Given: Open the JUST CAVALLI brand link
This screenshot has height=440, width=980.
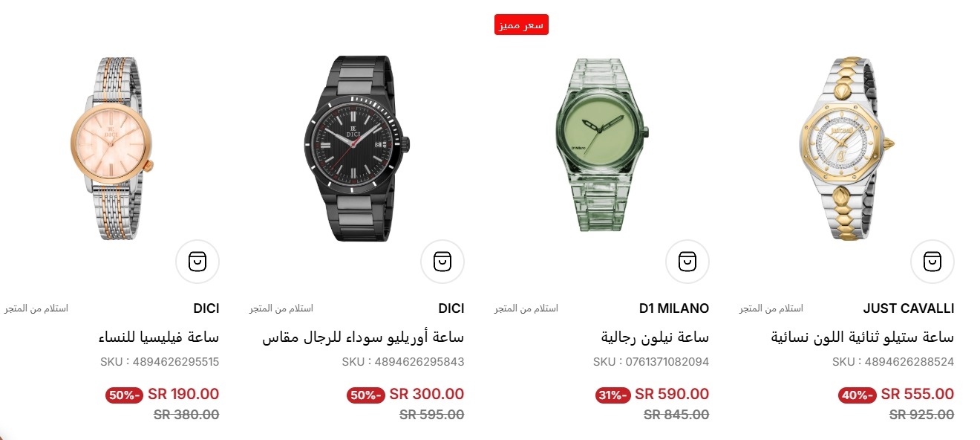Looking at the screenshot, I should pos(909,308).
